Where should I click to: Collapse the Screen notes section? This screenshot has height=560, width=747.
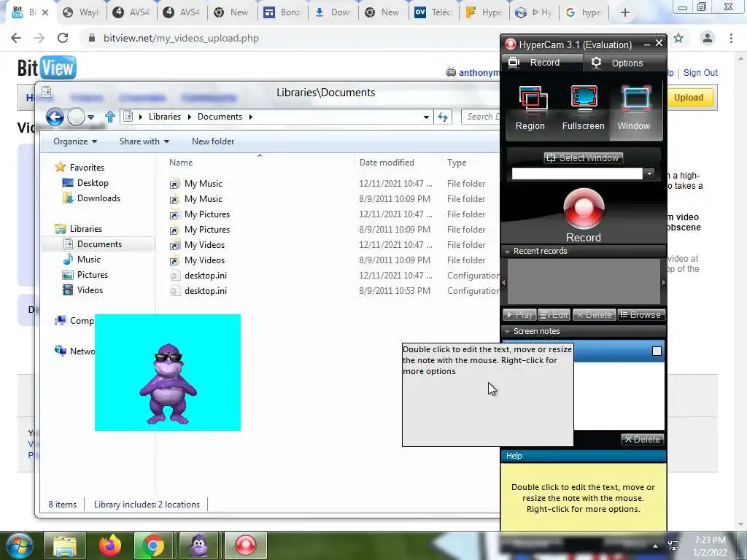click(x=508, y=331)
